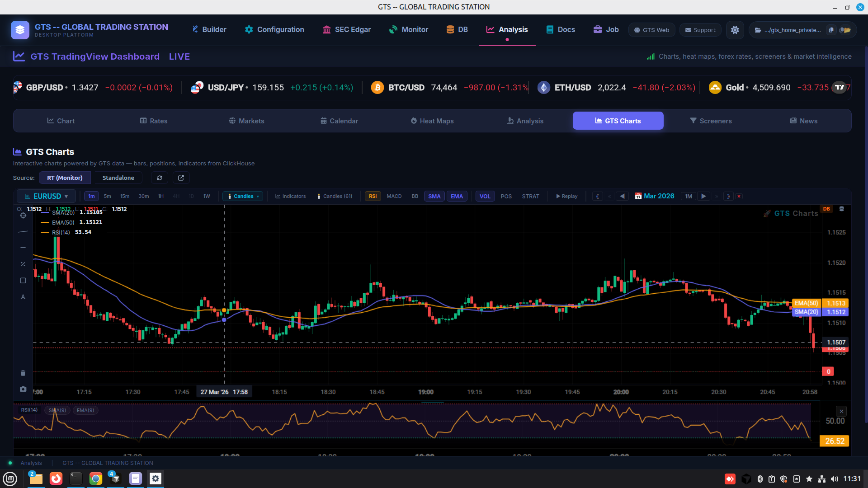The image size is (868, 488).
Task: Jump to earliest data with double-bracket left
Action: (598, 197)
